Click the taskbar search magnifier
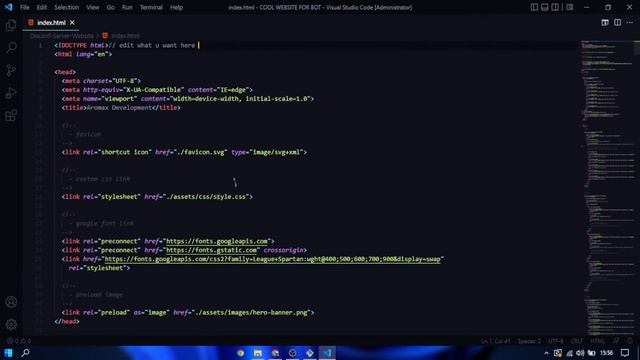The height and width of the screenshot is (360, 640). [x=25, y=353]
